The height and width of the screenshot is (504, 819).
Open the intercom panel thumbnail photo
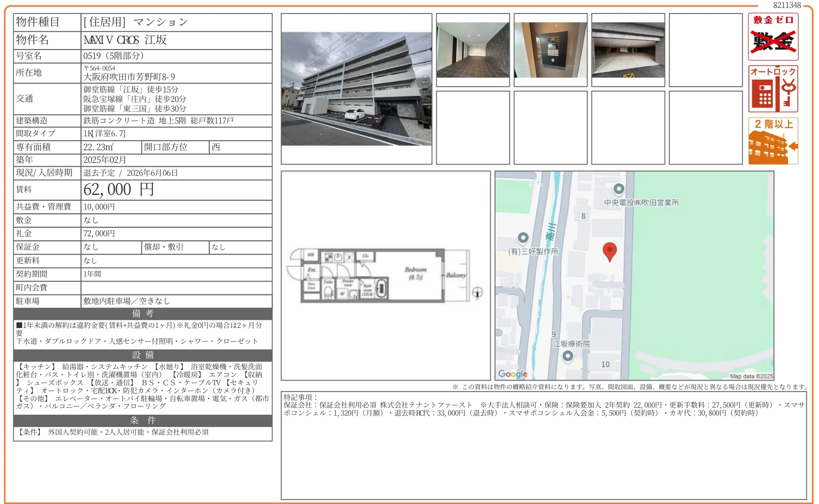tap(551, 50)
